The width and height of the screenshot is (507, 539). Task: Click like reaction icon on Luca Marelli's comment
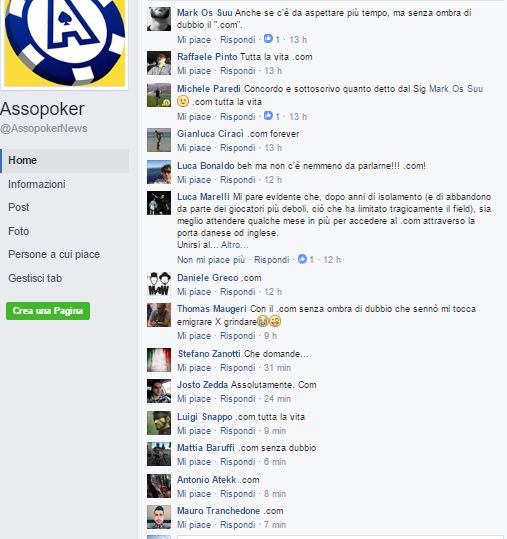[x=302, y=259]
